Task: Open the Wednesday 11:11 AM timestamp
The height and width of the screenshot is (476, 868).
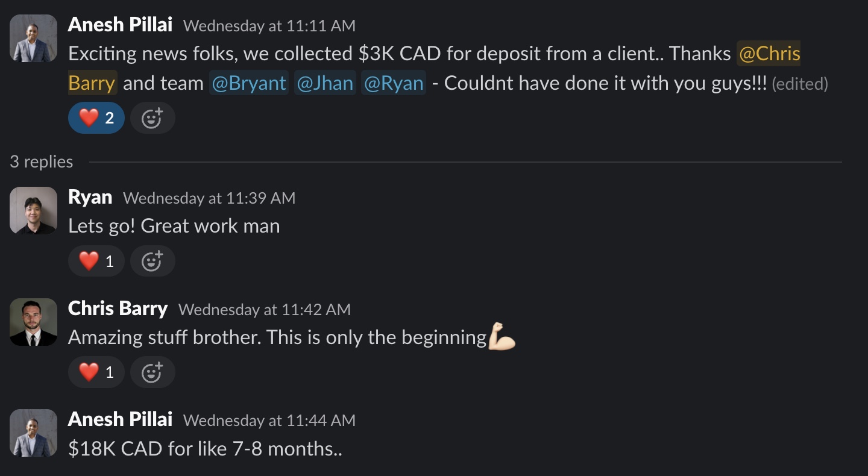Action: (269, 26)
